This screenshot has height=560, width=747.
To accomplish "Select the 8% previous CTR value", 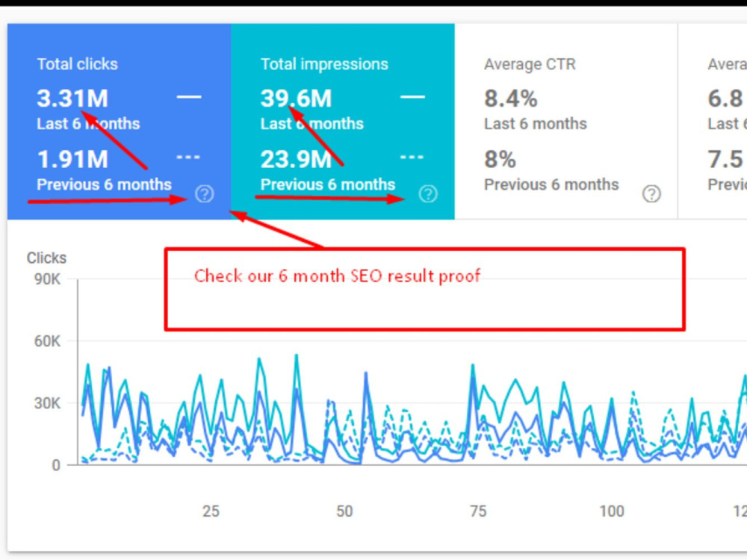I will 500,159.
